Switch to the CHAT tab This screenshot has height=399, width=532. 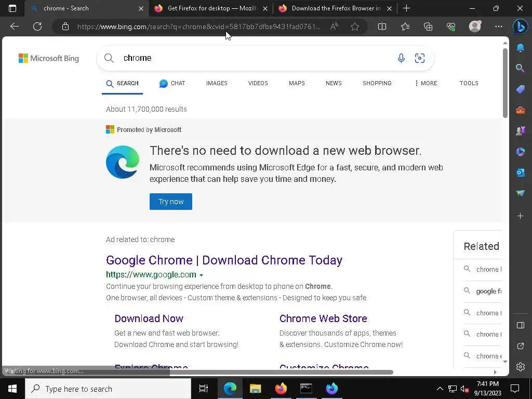click(172, 83)
